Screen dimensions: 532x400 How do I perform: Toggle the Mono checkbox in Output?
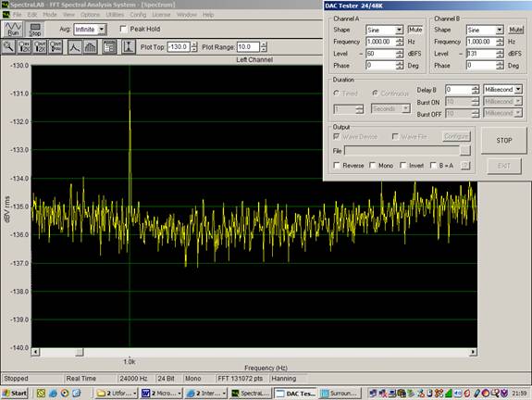[x=373, y=166]
